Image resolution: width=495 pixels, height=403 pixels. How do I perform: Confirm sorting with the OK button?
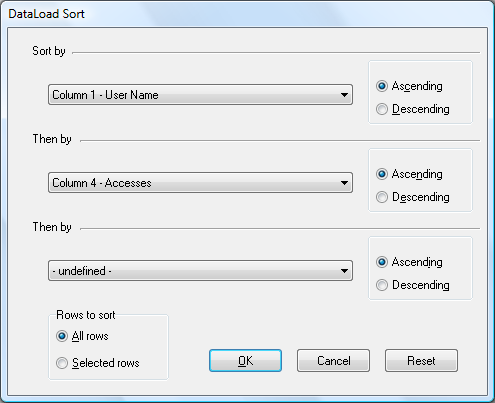pyautogui.click(x=245, y=361)
